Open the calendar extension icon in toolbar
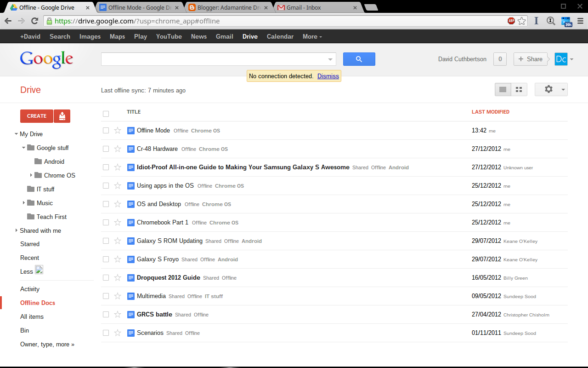 click(x=566, y=21)
